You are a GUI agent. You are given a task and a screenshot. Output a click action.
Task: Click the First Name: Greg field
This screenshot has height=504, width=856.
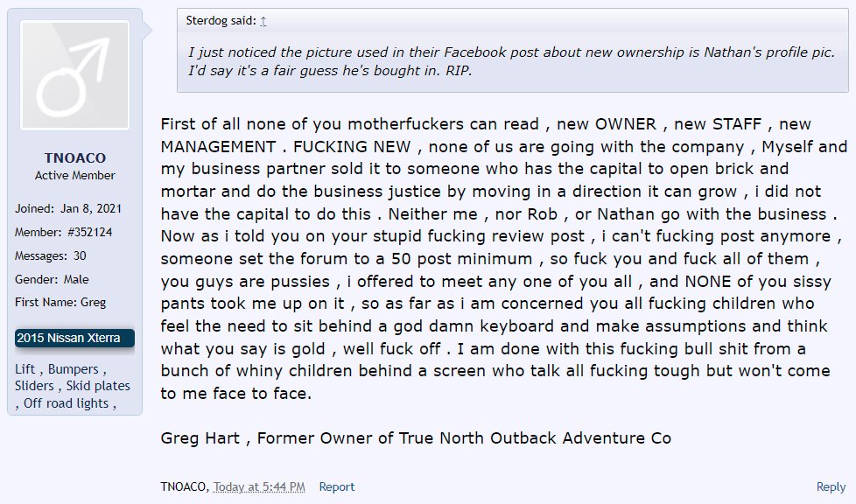point(60,302)
